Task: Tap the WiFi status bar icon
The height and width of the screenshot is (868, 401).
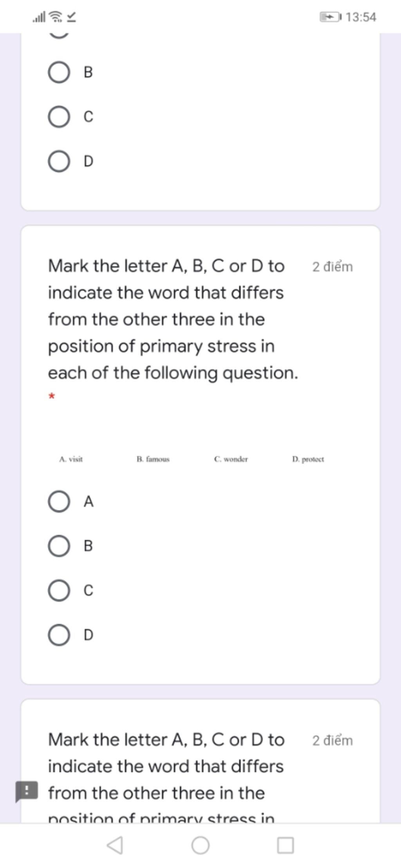Action: tap(57, 17)
